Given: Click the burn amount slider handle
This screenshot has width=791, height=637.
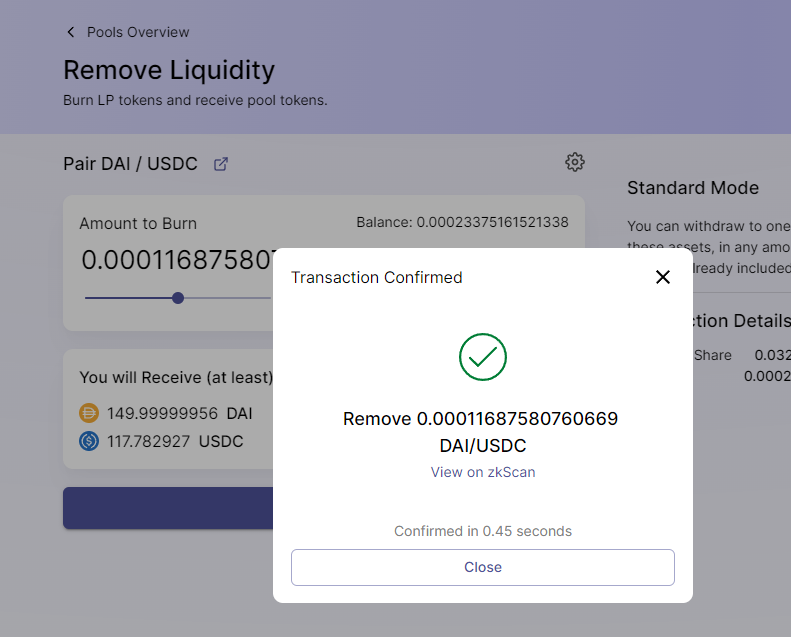Looking at the screenshot, I should (178, 298).
